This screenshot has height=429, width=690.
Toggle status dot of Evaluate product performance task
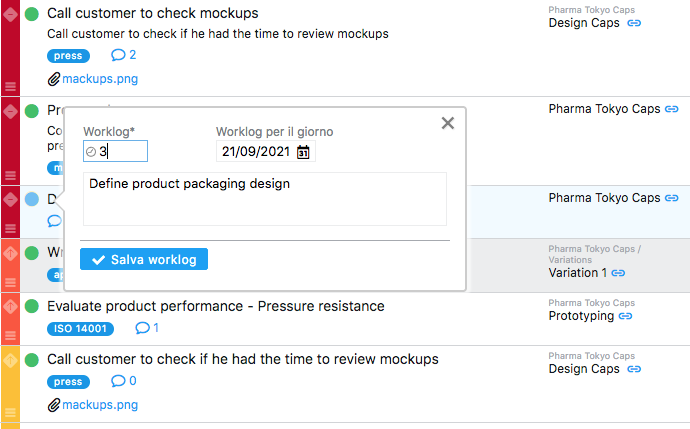pos(32,306)
